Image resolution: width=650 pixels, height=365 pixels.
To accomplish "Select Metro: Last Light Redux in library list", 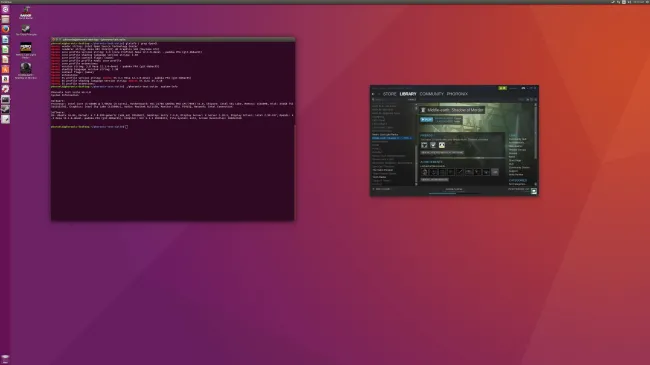I will pyautogui.click(x=385, y=134).
